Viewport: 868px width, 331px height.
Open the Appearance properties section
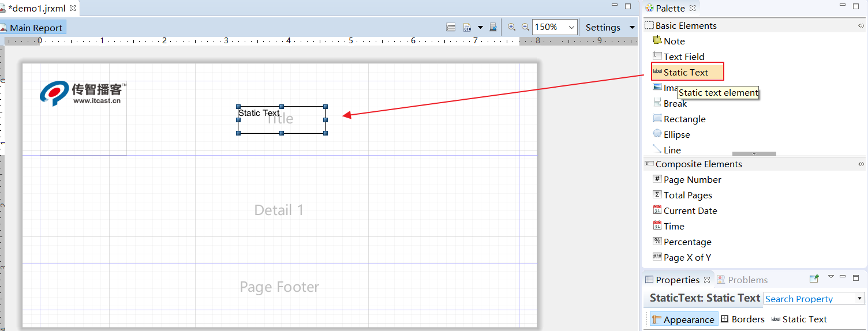tap(684, 319)
